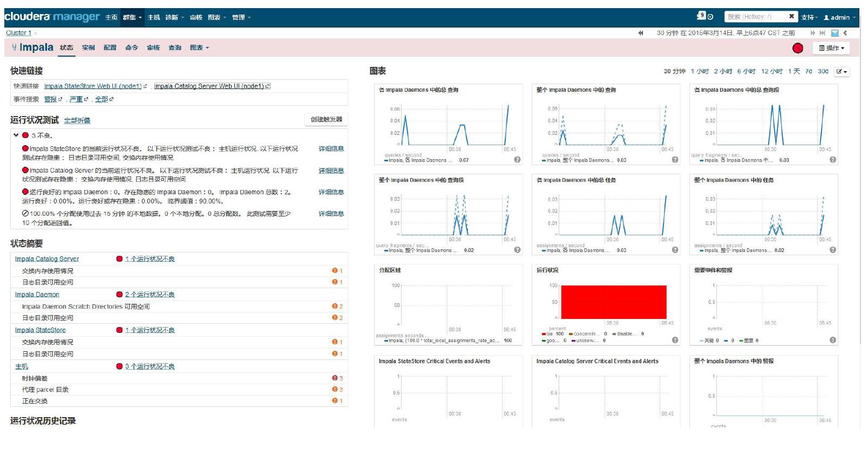Go to the 主页 home menu

click(x=111, y=17)
